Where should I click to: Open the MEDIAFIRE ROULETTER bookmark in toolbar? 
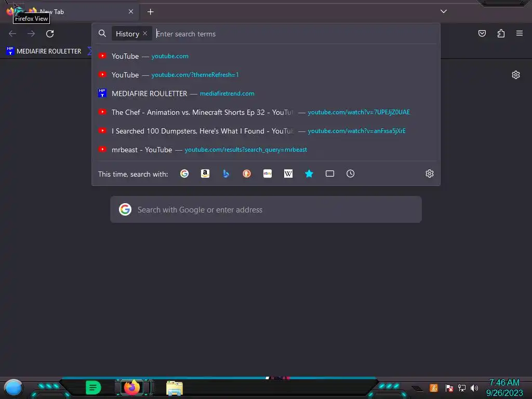click(x=44, y=51)
